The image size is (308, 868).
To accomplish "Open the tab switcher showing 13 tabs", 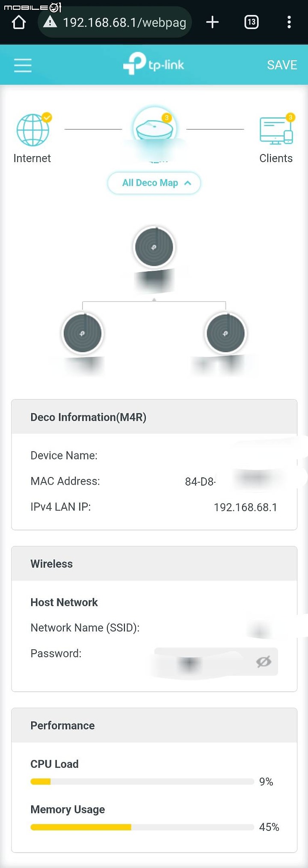I will coord(252,22).
